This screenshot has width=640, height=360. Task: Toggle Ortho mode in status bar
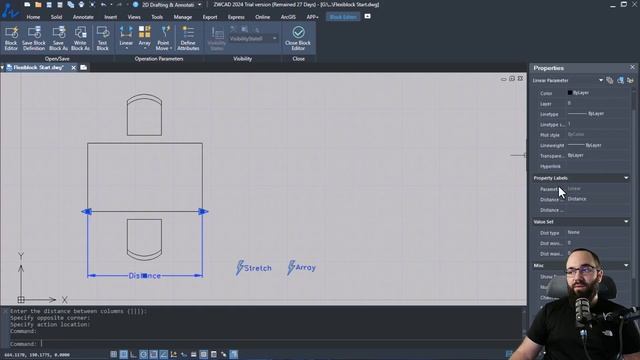coord(133,354)
